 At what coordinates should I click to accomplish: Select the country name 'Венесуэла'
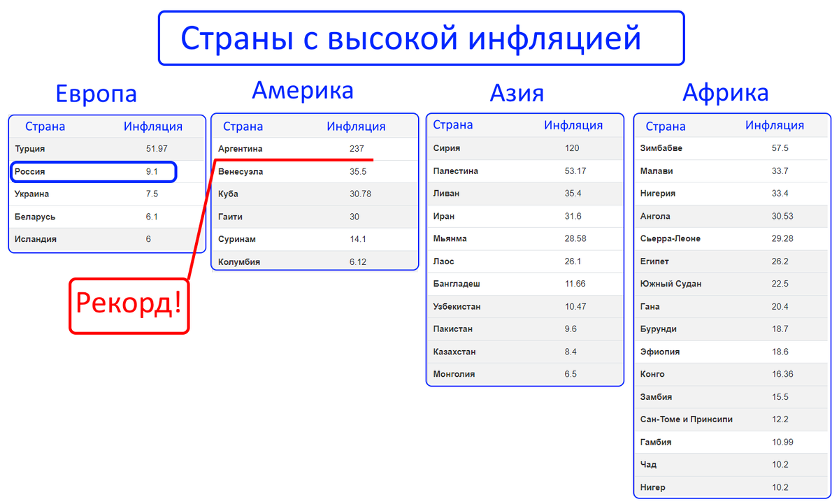241,171
